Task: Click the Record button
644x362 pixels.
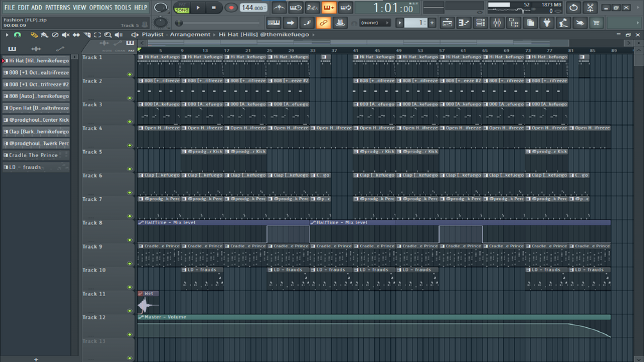Action: pos(231,8)
